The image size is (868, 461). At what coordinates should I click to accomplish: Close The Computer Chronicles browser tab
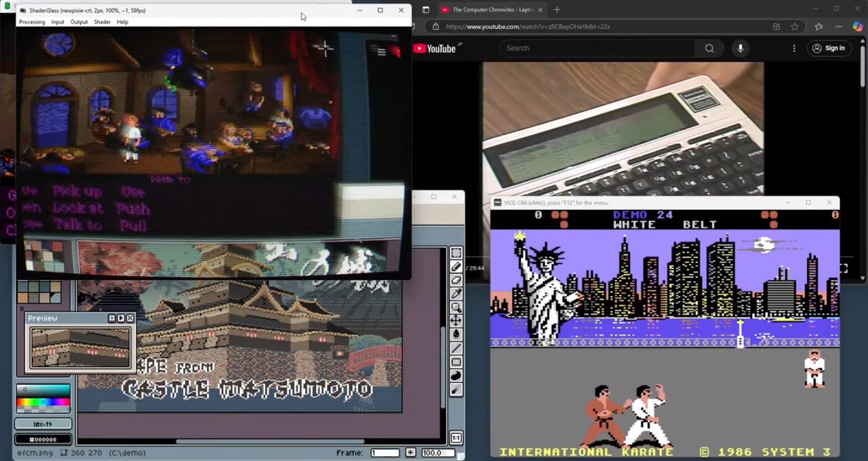pos(540,9)
